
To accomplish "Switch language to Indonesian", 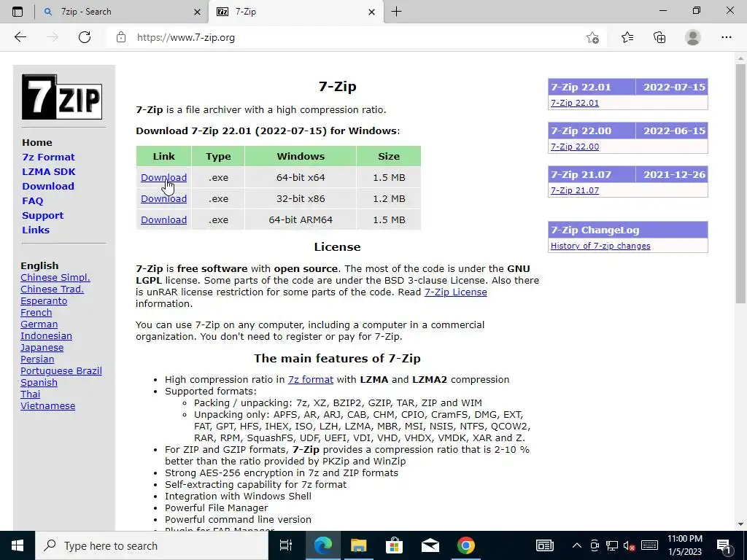I will [x=46, y=335].
